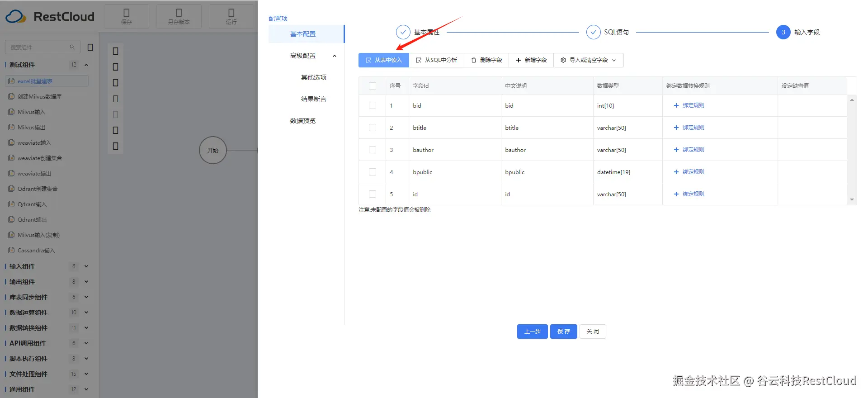
Task: Tick the checkbox for row bauthor
Action: tap(373, 150)
